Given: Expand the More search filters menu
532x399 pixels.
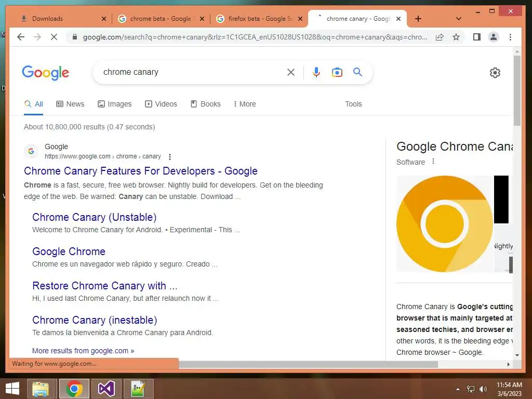Looking at the screenshot, I should point(245,104).
